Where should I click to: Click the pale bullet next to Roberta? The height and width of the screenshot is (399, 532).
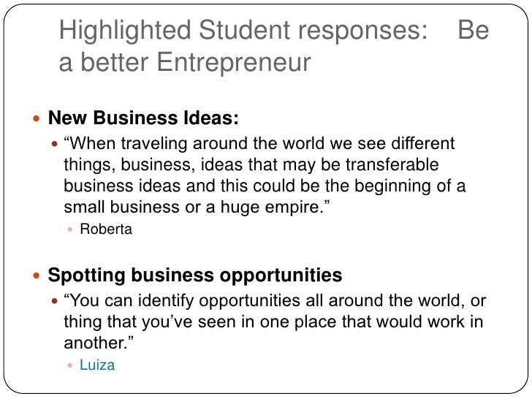[x=70, y=229]
